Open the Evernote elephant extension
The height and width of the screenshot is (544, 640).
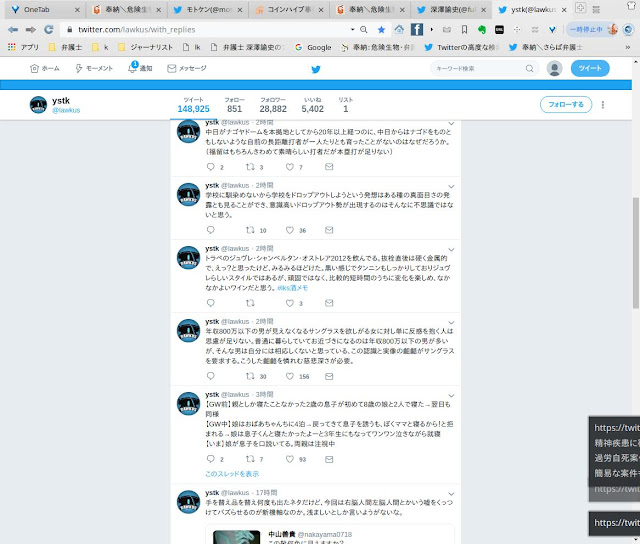[x=482, y=29]
